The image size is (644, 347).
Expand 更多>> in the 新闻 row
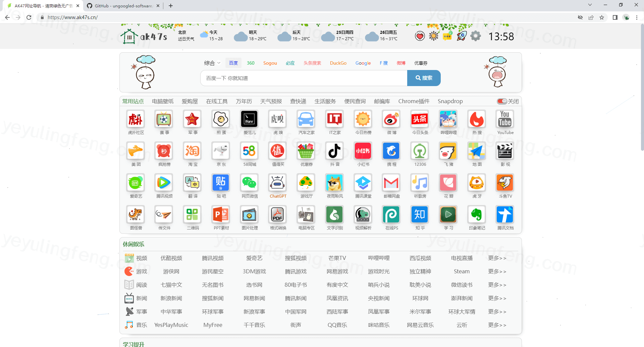497,298
